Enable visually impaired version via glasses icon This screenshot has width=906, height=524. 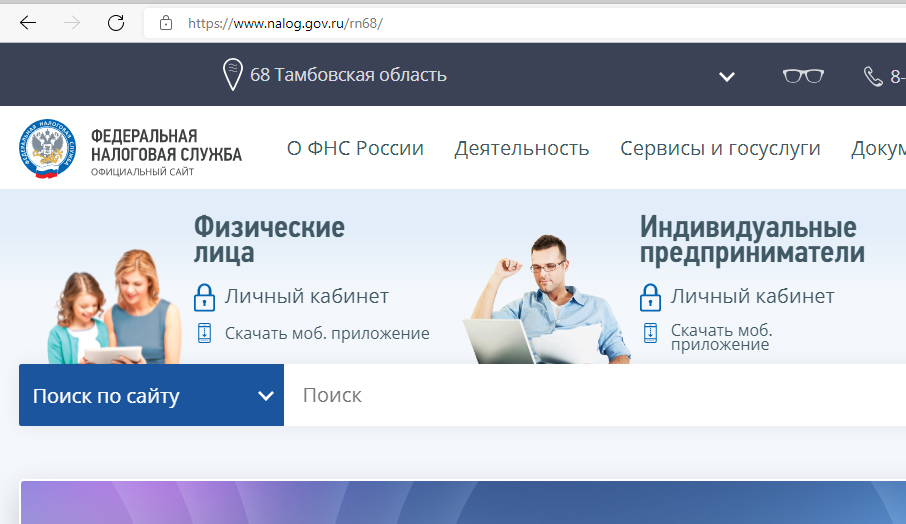pos(803,76)
